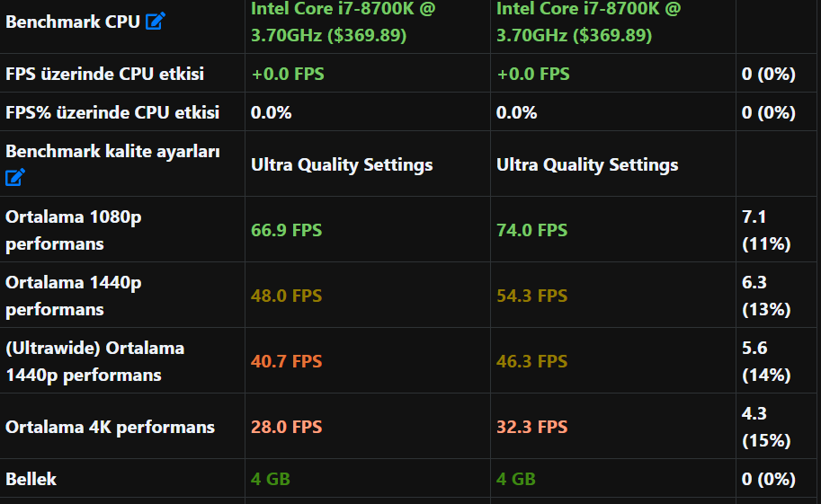
Task: Click the edit icon under Benchmark kalite ayarları
Action: click(x=15, y=177)
